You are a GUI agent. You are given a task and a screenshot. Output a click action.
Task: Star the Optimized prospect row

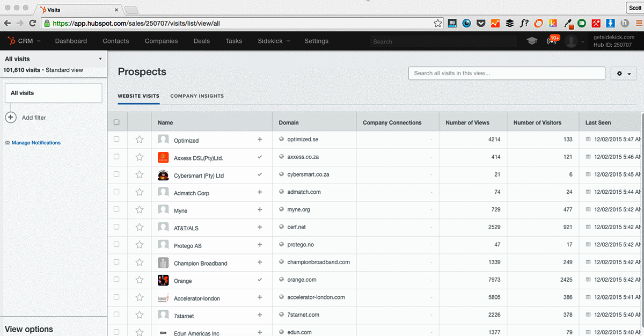point(140,140)
